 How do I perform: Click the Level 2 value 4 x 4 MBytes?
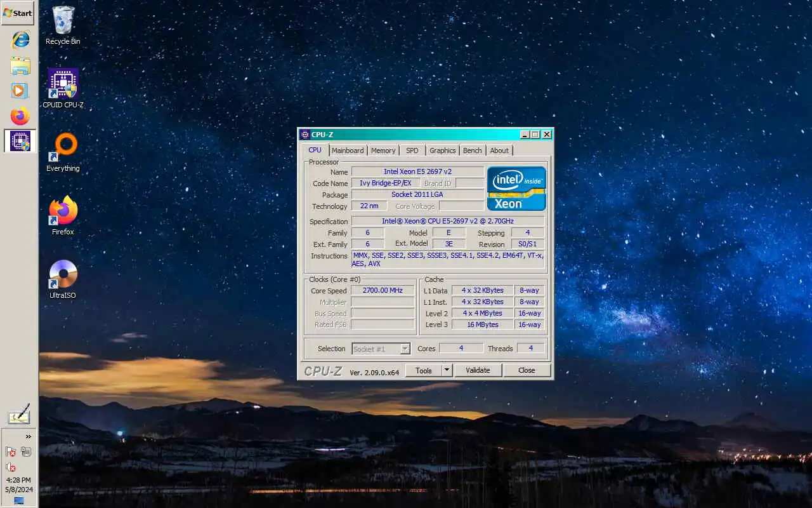[482, 313]
